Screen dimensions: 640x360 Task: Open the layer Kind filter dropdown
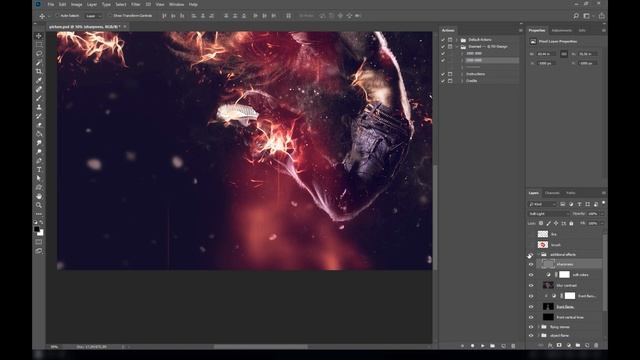542,204
